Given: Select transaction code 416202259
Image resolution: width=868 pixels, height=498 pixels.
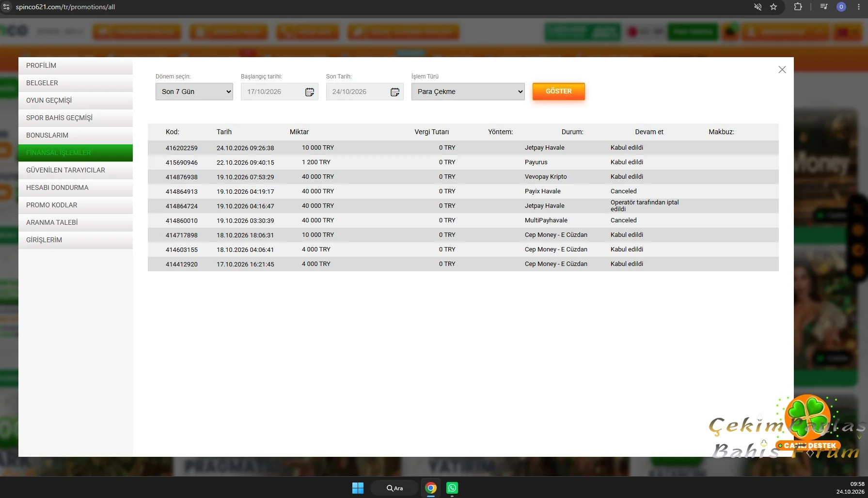Looking at the screenshot, I should [182, 148].
